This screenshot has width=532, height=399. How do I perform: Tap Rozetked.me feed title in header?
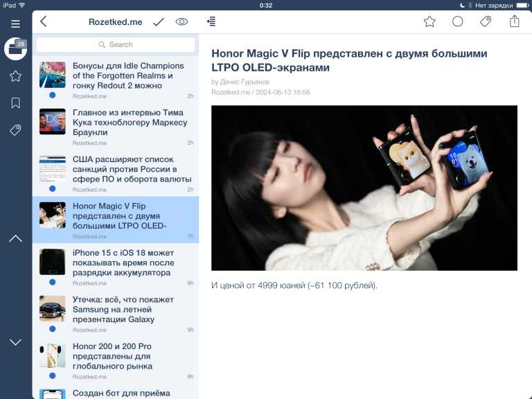point(116,22)
